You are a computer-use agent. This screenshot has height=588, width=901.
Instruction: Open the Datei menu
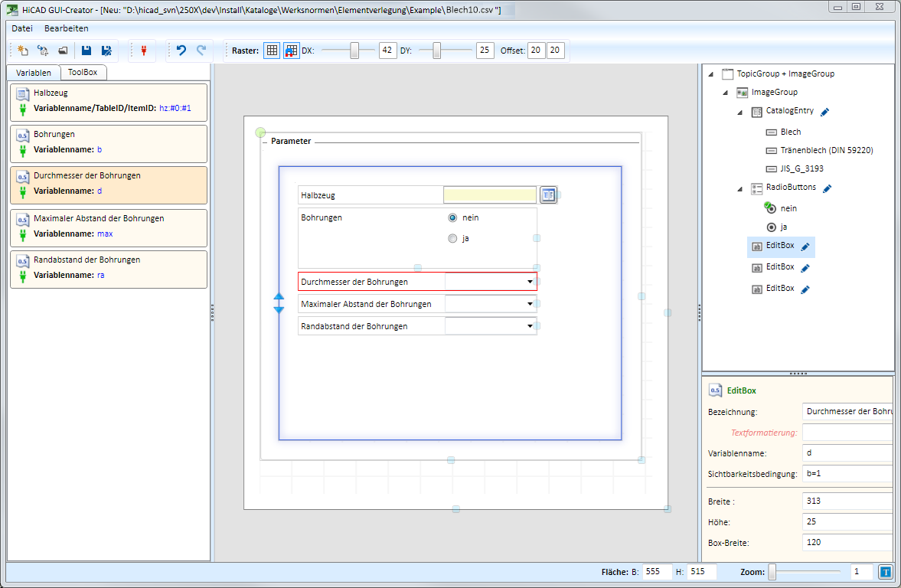(x=22, y=28)
